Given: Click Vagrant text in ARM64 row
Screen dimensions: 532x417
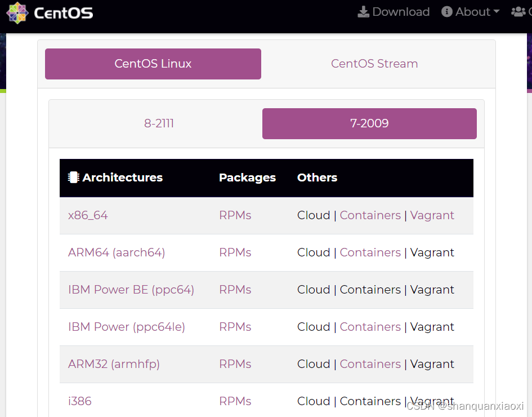Looking at the screenshot, I should point(432,253).
